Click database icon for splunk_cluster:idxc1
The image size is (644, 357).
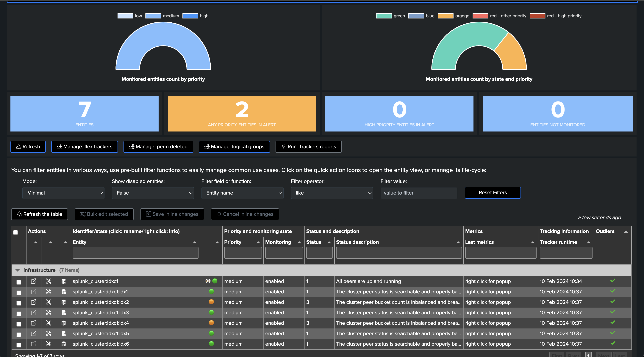click(x=64, y=281)
